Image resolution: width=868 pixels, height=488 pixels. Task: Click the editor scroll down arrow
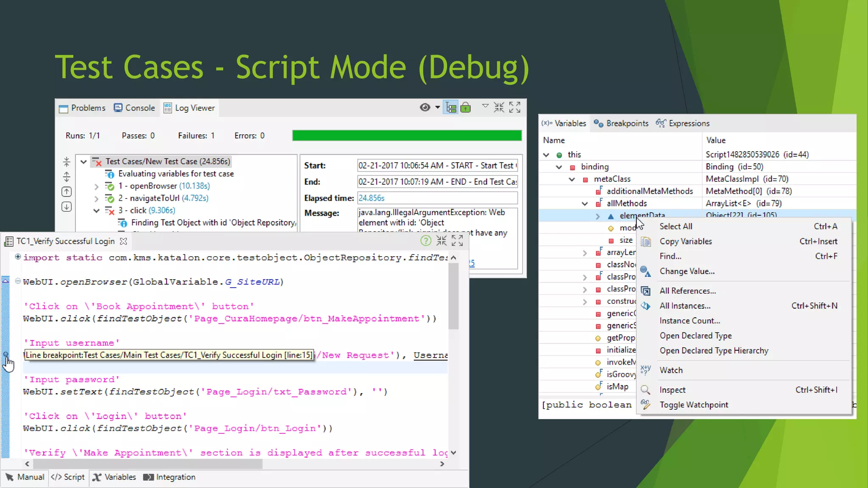pyautogui.click(x=453, y=452)
